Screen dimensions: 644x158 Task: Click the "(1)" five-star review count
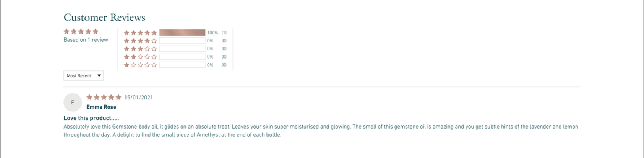point(224,33)
